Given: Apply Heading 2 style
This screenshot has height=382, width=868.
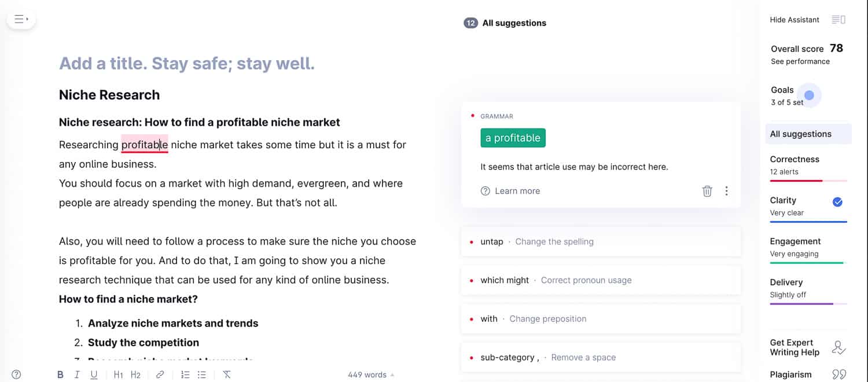Looking at the screenshot, I should tap(135, 374).
